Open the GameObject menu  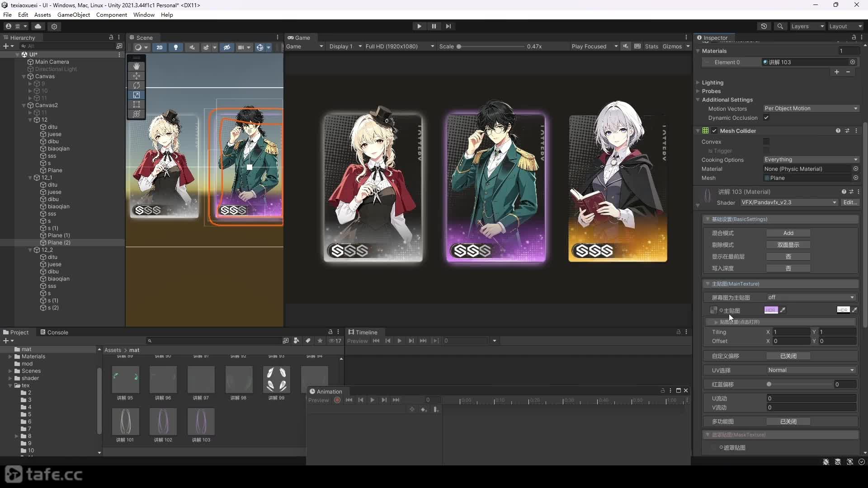pos(74,15)
